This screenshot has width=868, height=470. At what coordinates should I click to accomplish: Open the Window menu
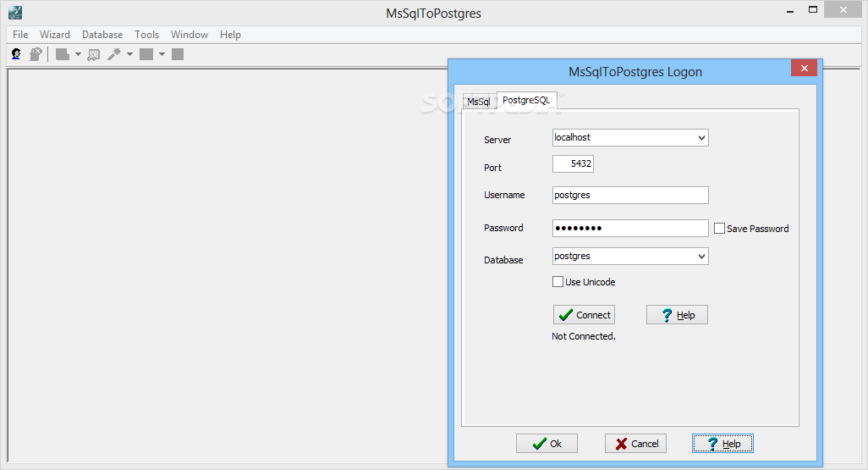tap(190, 35)
